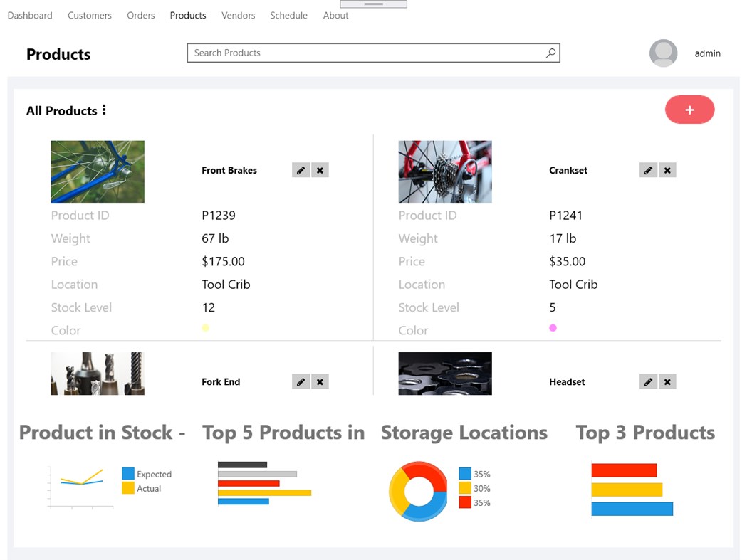Focus the Search Products field
Screen dimensions: 747x560
[363, 53]
